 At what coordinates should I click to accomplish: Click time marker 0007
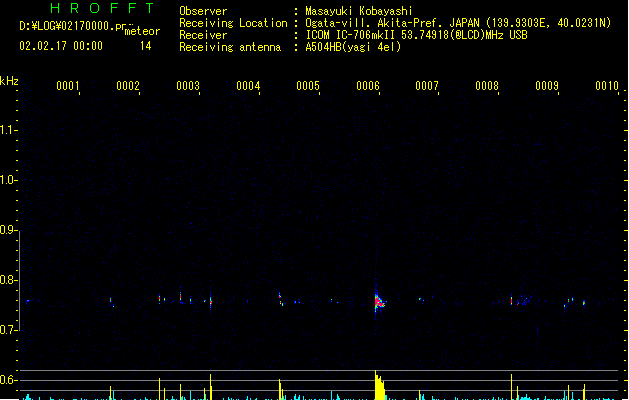pyautogui.click(x=427, y=86)
